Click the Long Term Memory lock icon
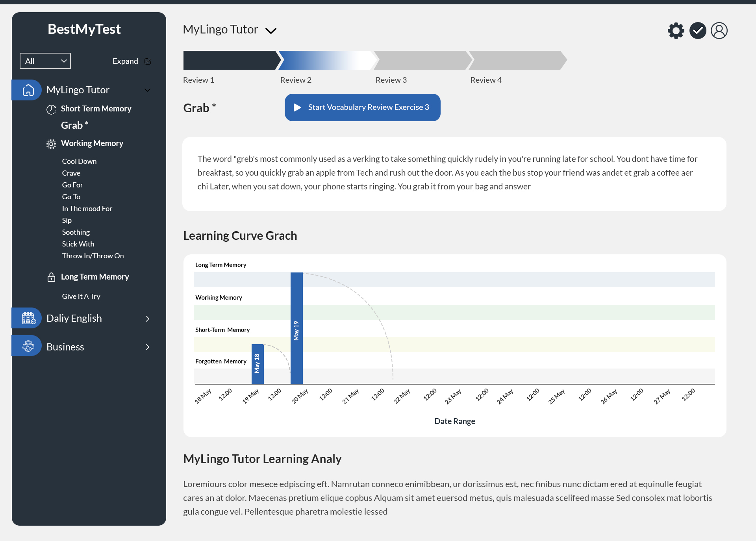Viewport: 756px width, 541px height. (51, 277)
